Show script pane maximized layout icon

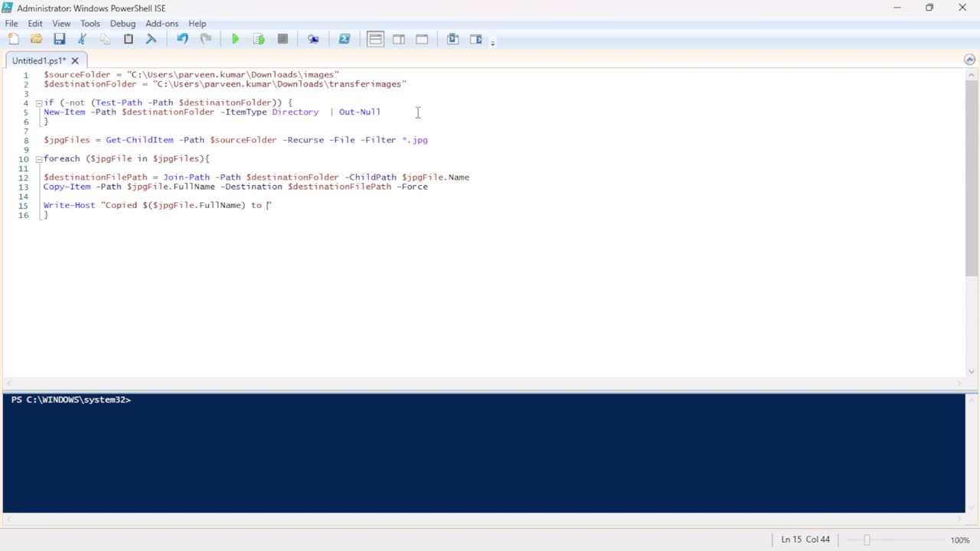[422, 39]
